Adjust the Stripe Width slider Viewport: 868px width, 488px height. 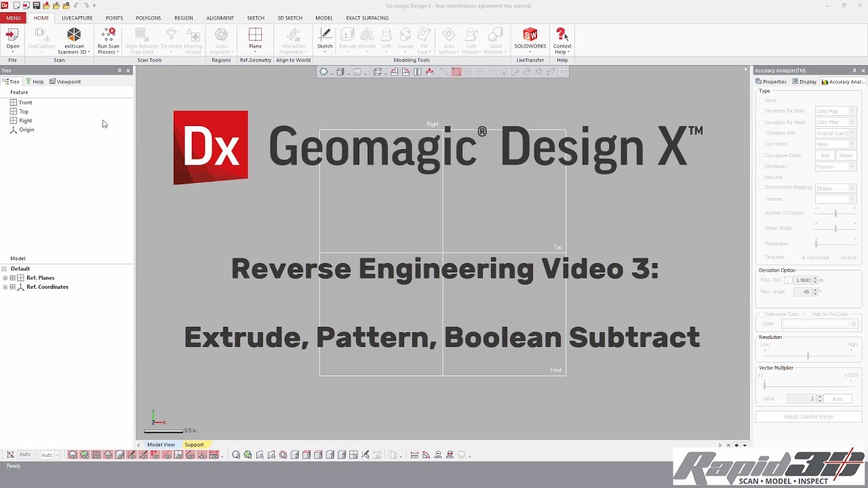pos(835,228)
